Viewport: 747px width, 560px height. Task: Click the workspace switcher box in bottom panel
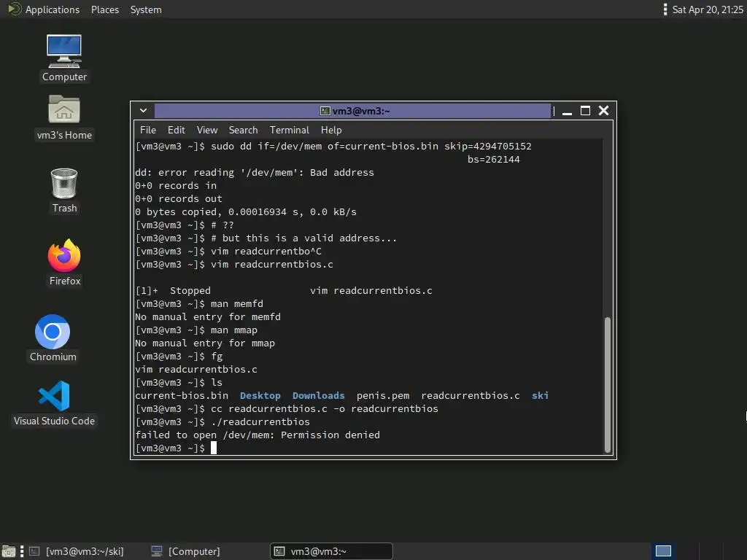coord(663,551)
